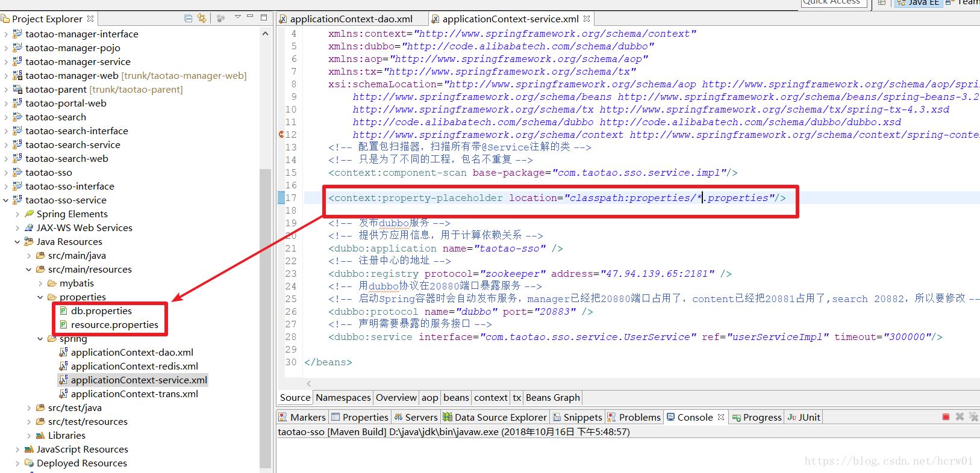Viewport: 980px width, 473px height.
Task: Click the db.properties file icon
Action: 63,311
